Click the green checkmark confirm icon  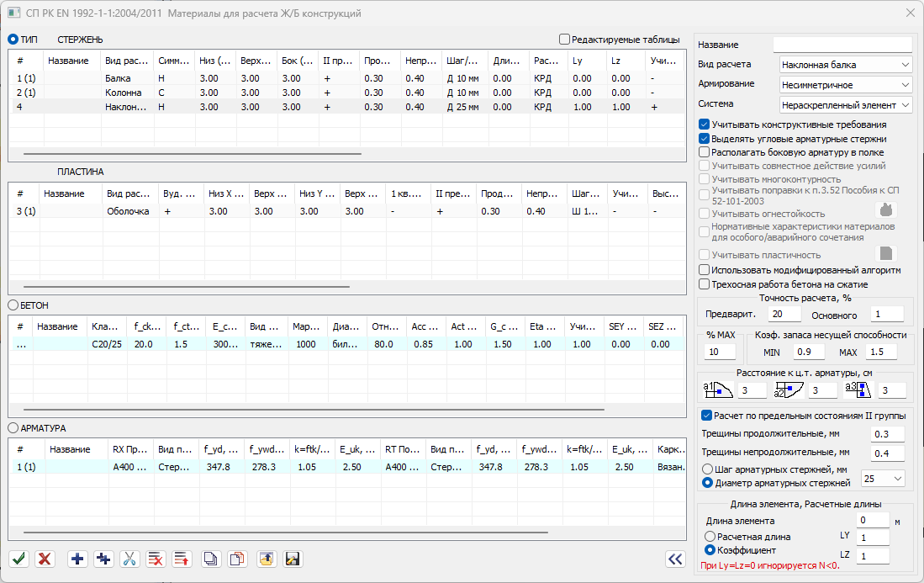[x=19, y=559]
